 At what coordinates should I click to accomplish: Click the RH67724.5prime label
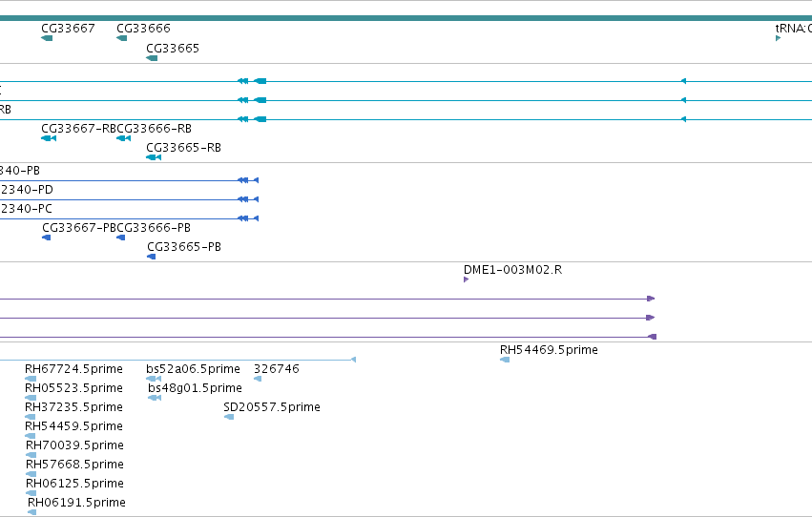pyautogui.click(x=74, y=369)
